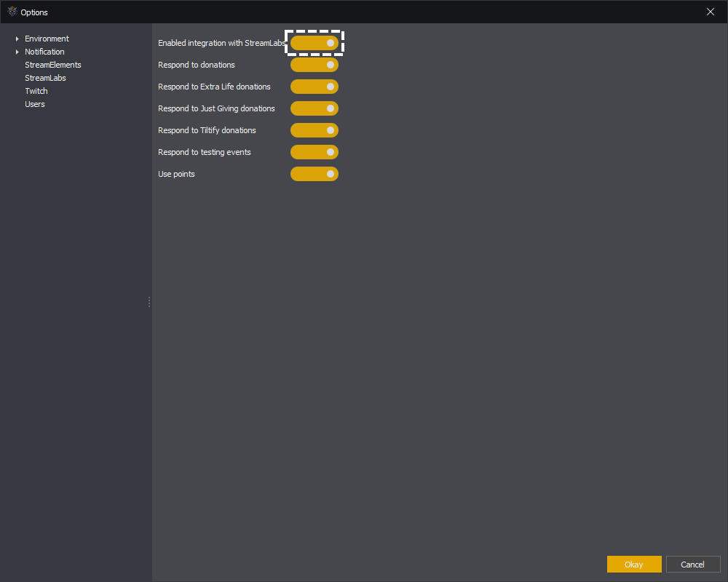Open the Twitch settings page
The height and width of the screenshot is (582, 728).
[36, 90]
